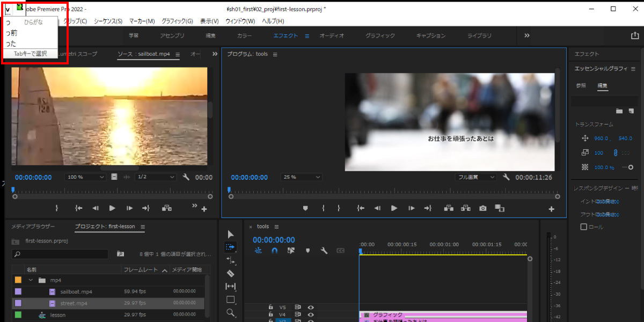Screen dimensions: 644x322
Task: Open プロジェクト: first-lesson panel menu
Action: point(143,227)
